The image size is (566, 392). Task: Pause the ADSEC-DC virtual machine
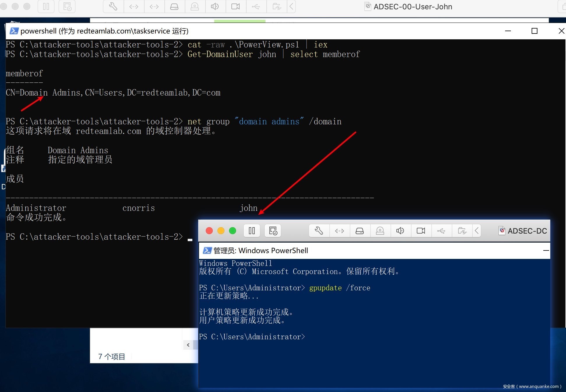pos(252,231)
